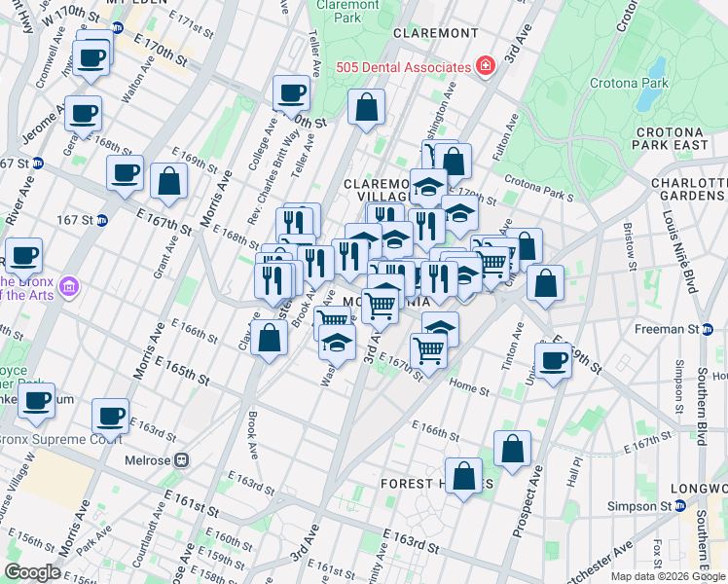Click the Freeman St subway icon
728x584 pixels.
coord(708,329)
